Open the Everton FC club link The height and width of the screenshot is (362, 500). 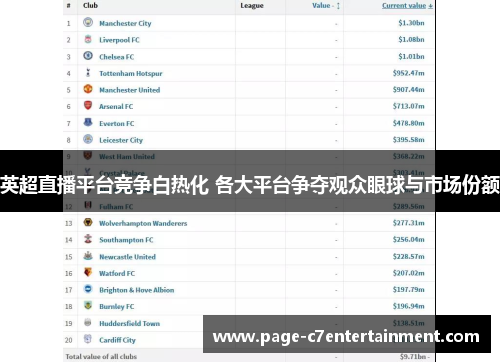pyautogui.click(x=117, y=124)
